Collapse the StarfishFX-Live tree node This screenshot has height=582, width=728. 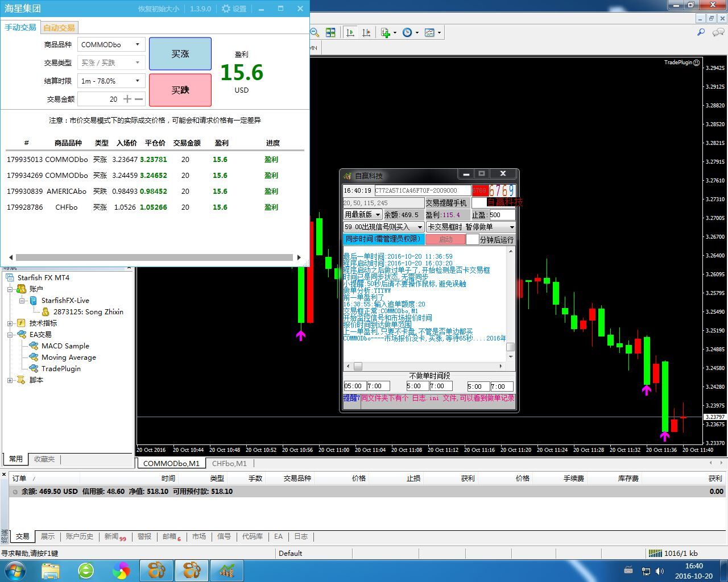coord(22,300)
